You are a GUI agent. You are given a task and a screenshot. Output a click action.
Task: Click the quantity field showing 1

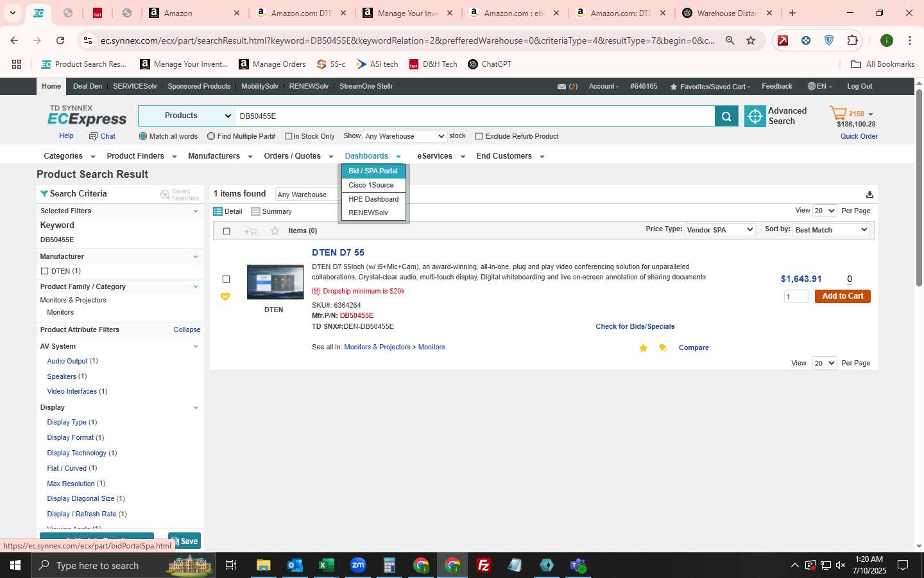(796, 296)
